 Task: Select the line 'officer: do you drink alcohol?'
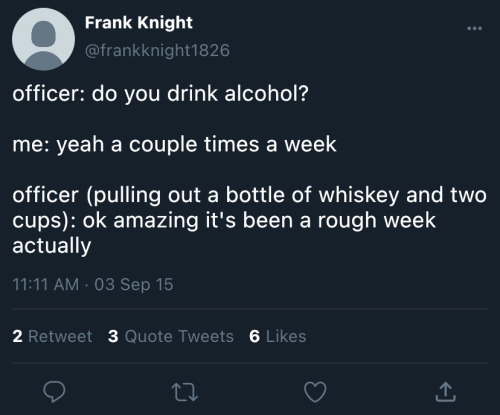coord(160,93)
